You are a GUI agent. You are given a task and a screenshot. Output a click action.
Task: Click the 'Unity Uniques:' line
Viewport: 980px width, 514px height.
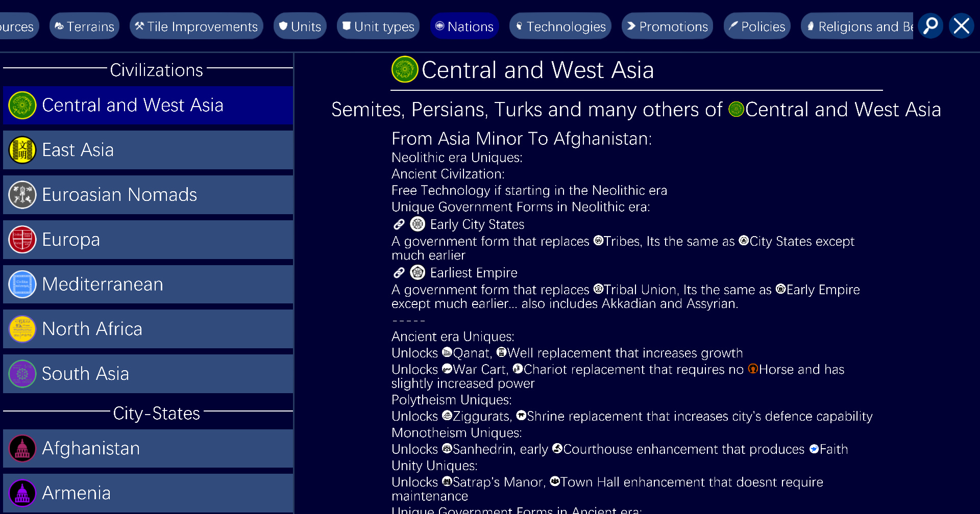(x=434, y=466)
